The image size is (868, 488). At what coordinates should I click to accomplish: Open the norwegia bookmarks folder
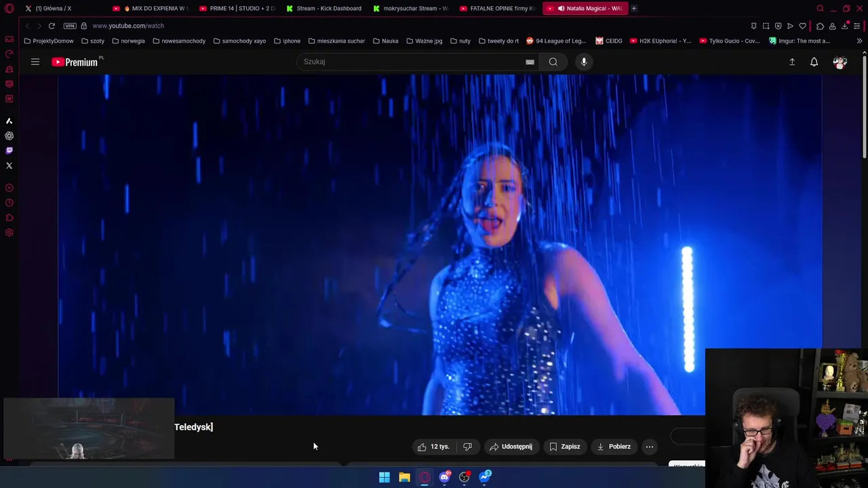[129, 41]
